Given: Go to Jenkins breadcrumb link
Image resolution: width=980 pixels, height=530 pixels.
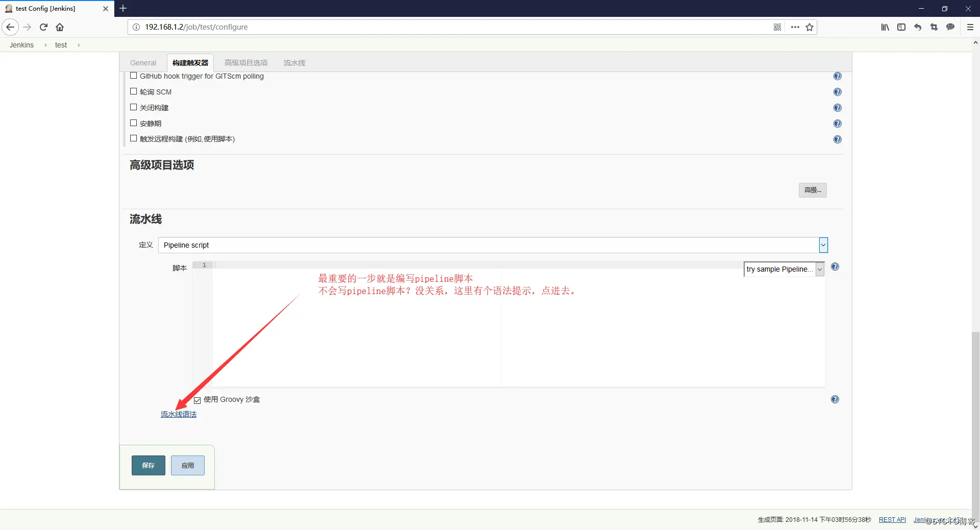Looking at the screenshot, I should (x=21, y=45).
